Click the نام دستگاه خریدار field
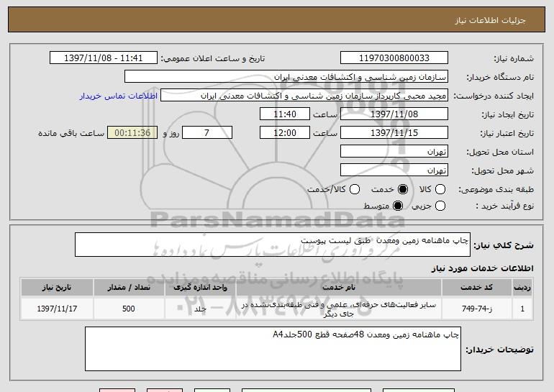Screen dimensions: 554x392 [x=286, y=77]
